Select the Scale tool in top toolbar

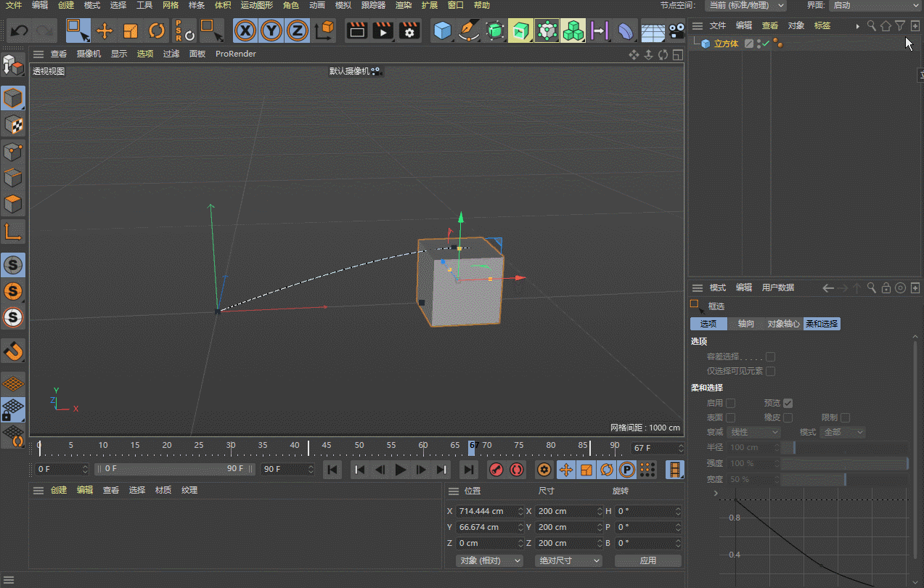tap(131, 31)
